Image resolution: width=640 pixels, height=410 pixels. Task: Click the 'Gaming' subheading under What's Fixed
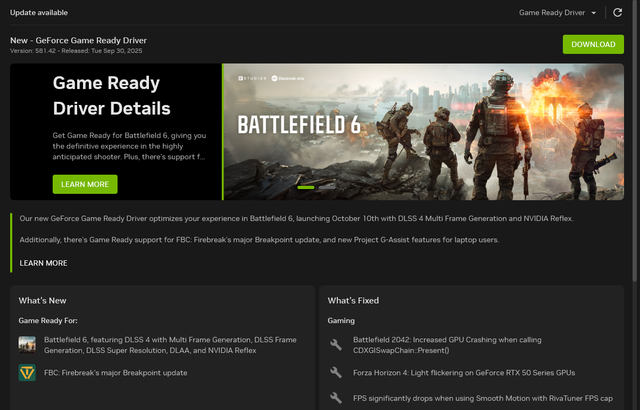pyautogui.click(x=341, y=321)
